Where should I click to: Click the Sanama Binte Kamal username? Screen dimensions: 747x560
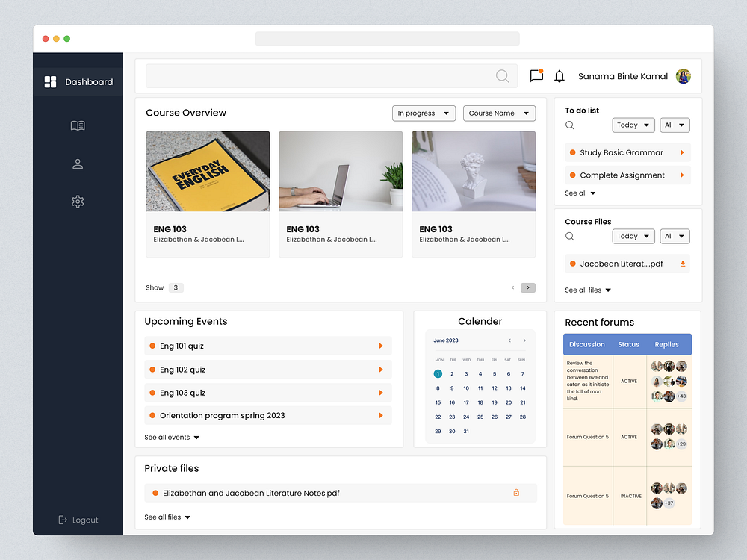[x=623, y=76]
